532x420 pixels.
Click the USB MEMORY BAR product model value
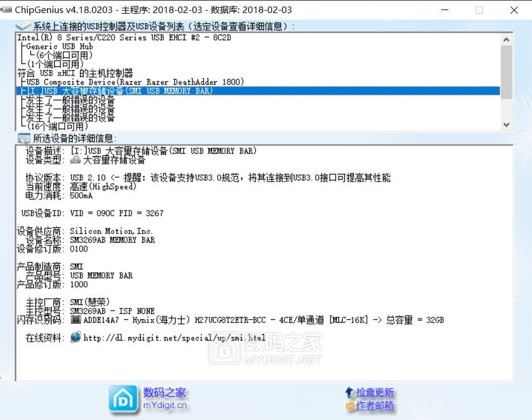101,276
